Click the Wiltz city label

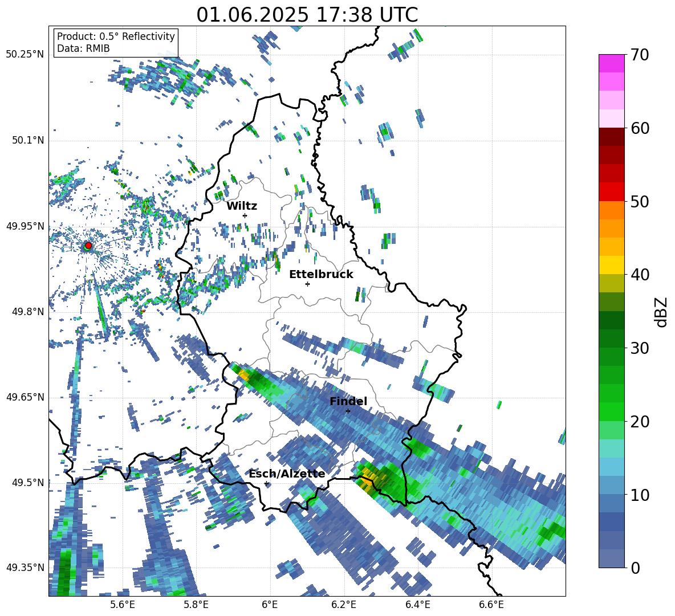[x=242, y=206]
